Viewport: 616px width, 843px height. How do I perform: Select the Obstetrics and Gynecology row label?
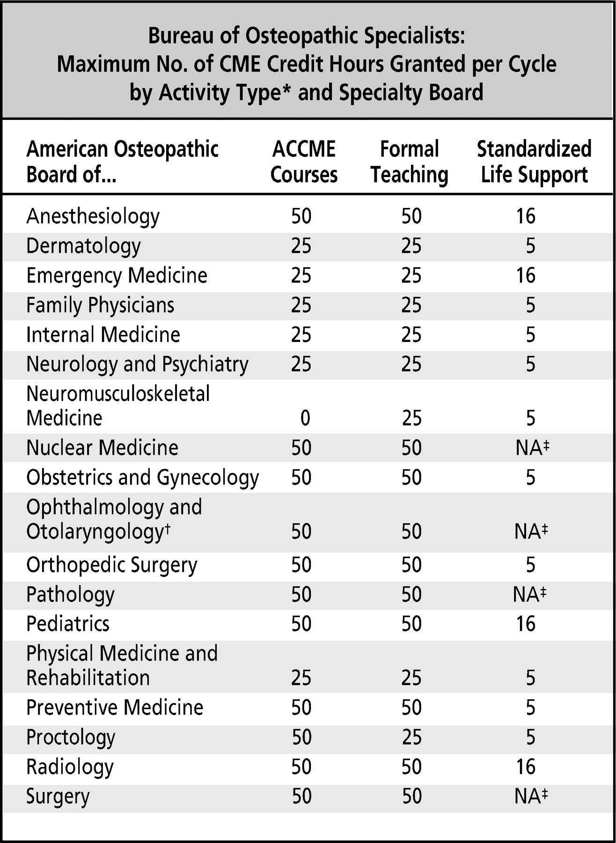coord(142,478)
